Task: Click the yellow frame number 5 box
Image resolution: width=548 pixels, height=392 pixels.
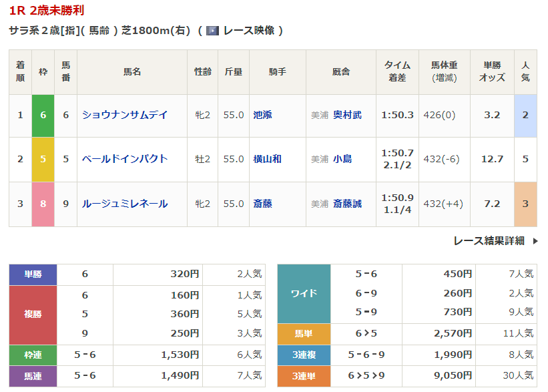Action: 43,159
